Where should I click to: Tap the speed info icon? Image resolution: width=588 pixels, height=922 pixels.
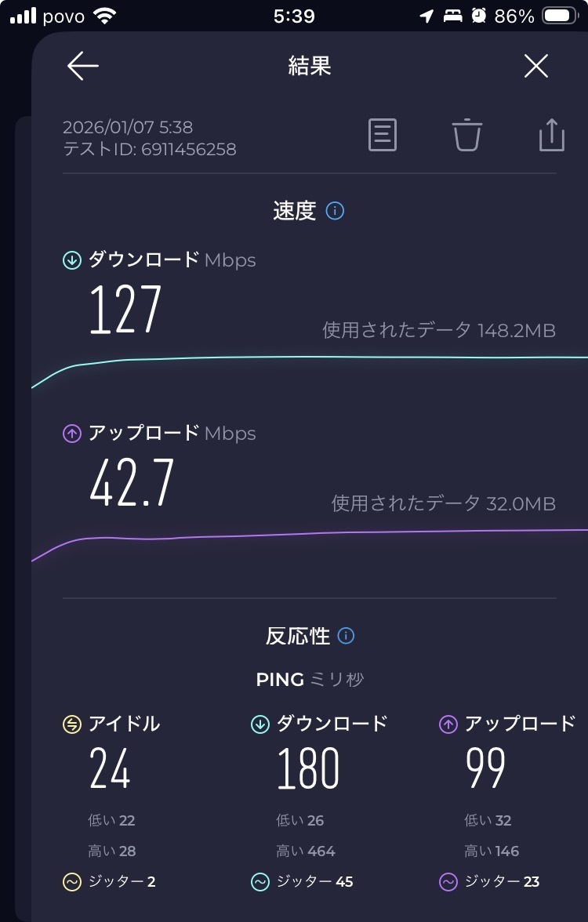(x=335, y=211)
